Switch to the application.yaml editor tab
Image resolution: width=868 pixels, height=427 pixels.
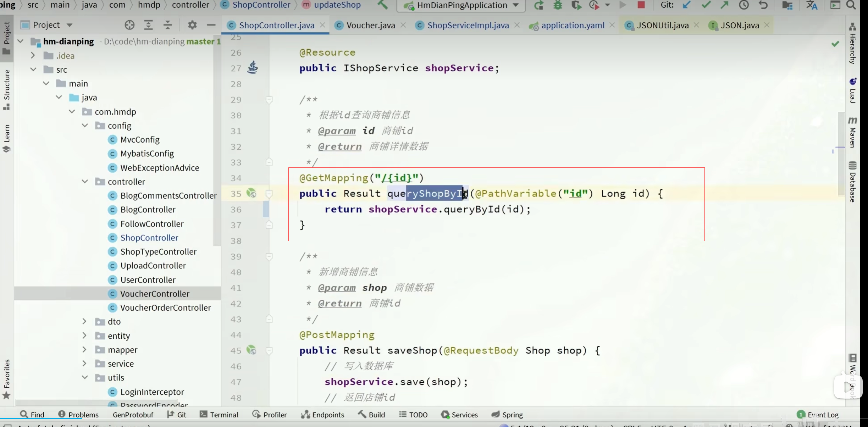573,25
